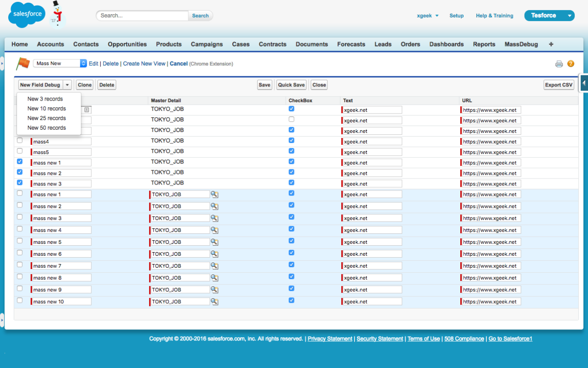Choose New 50 records
This screenshot has width=588, height=368.
click(x=46, y=128)
